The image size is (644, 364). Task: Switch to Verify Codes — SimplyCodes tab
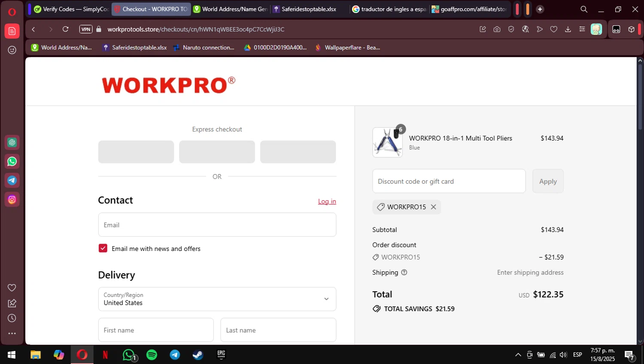point(71,9)
